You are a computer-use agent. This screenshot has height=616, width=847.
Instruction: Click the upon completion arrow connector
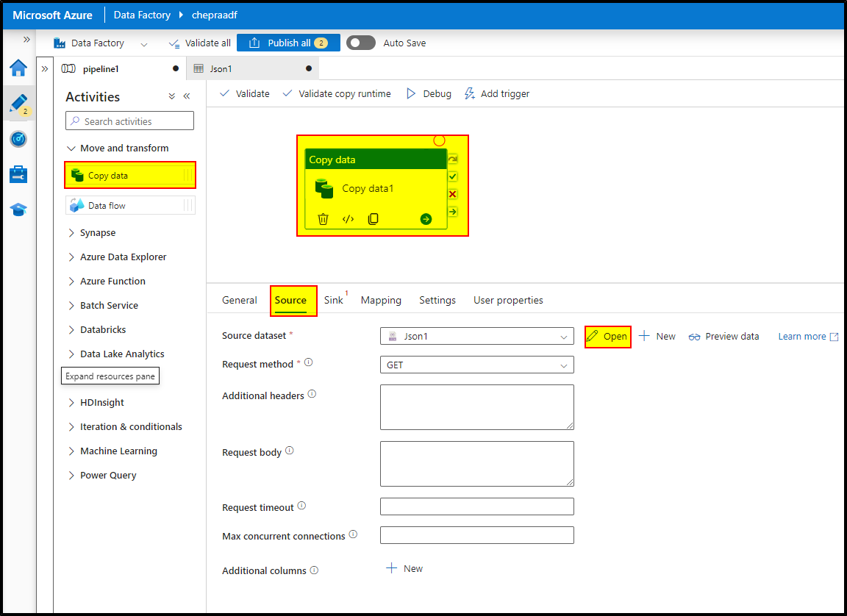[x=453, y=212]
